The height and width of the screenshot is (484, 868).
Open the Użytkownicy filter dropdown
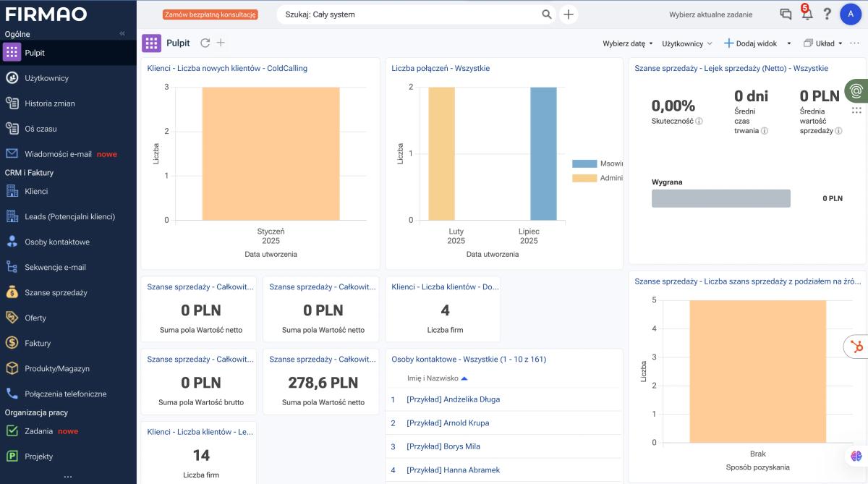coord(687,43)
